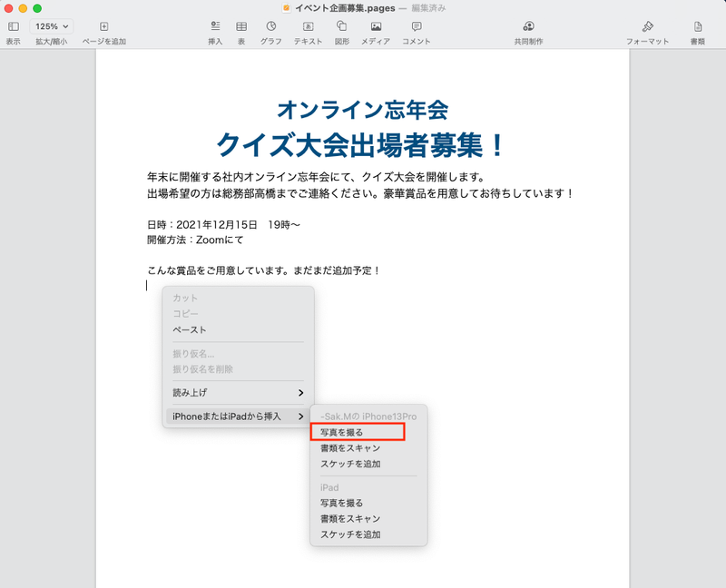Open the 125% zoom dropdown

pyautogui.click(x=54, y=27)
